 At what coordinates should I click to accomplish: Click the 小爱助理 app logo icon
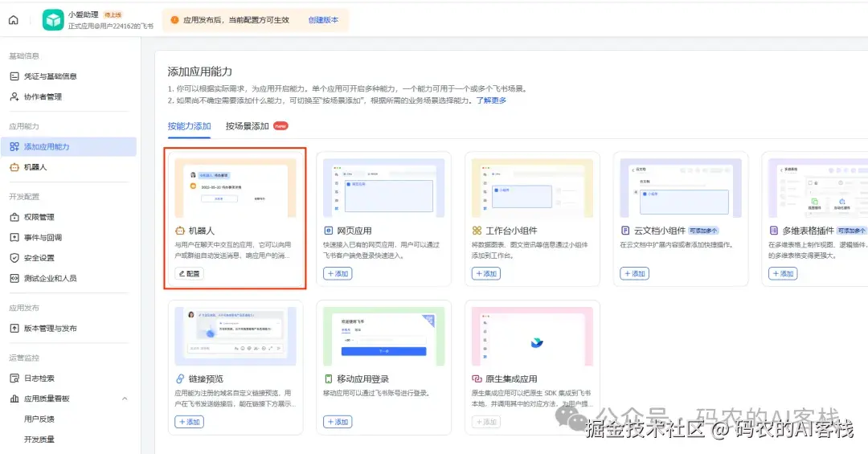tap(53, 20)
